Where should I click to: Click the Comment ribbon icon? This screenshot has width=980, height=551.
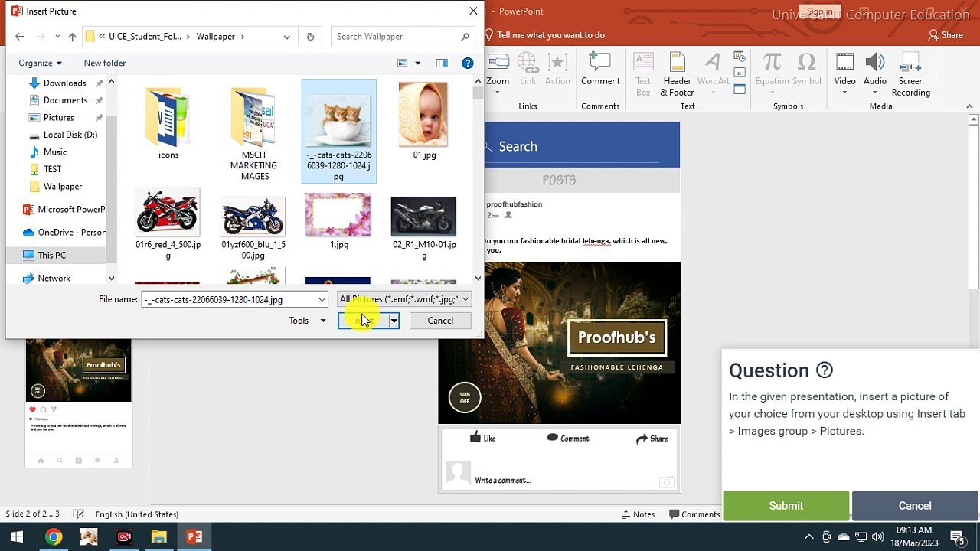(x=600, y=70)
